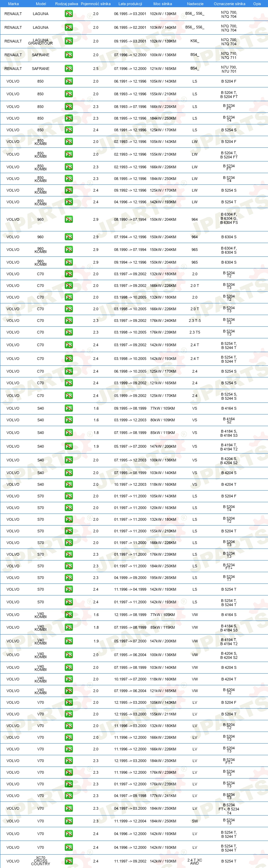
Task: Select the K56_ body code cell
Action: [195, 41]
